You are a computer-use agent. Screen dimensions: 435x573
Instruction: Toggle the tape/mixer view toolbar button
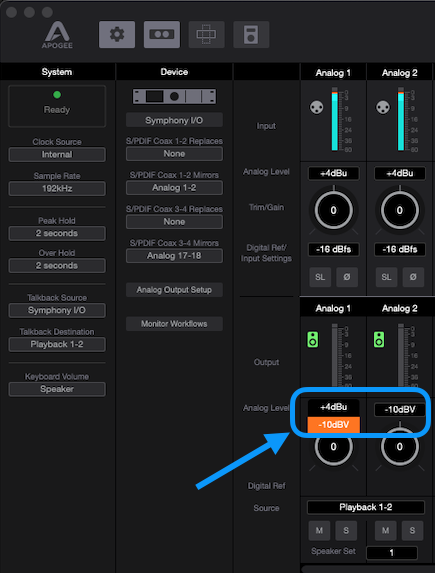(162, 34)
